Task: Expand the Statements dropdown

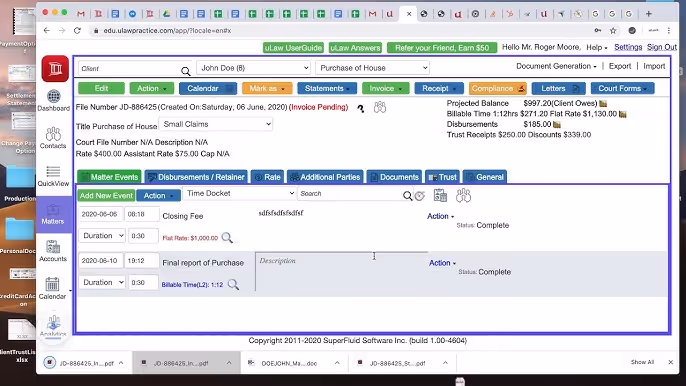Action: (327, 88)
